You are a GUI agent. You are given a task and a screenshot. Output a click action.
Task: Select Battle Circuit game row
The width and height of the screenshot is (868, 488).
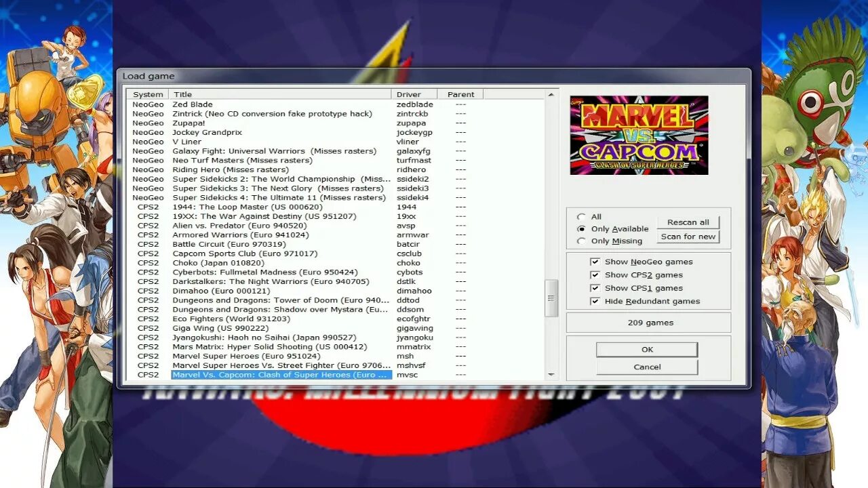(x=336, y=244)
